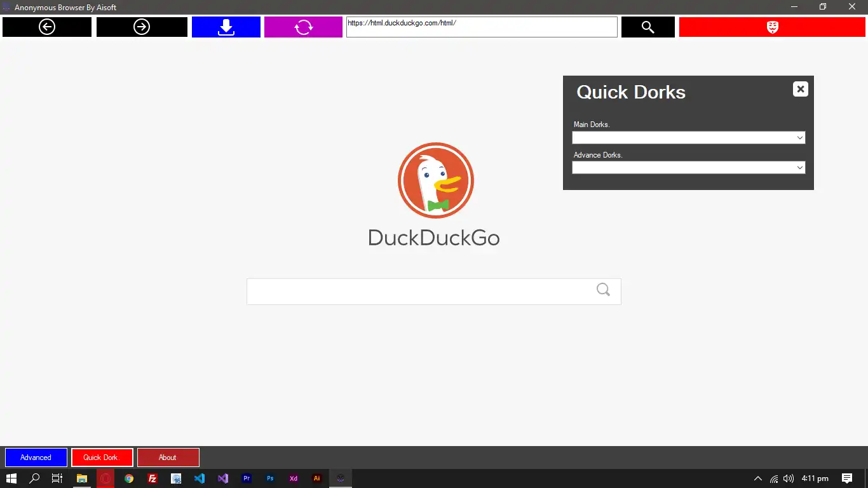The height and width of the screenshot is (488, 868).
Task: Open Visual Studio Code from the taskbar
Action: pyautogui.click(x=200, y=478)
